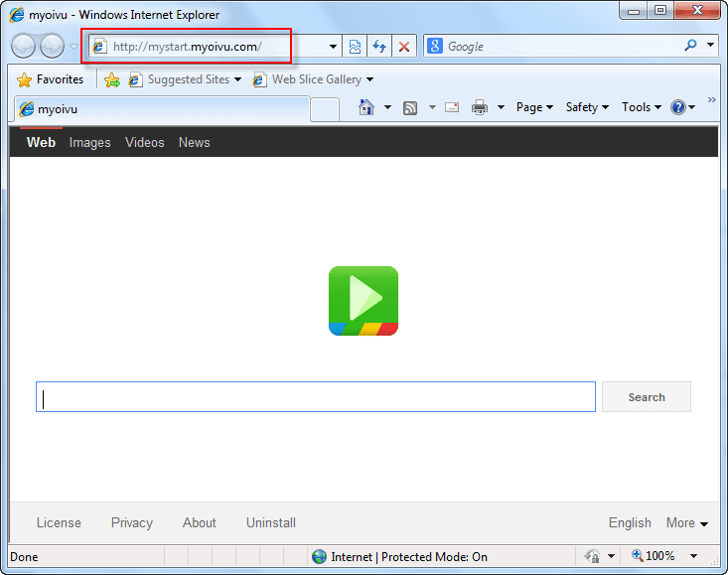Click the privacy report status icon
The width and height of the screenshot is (728, 575).
[x=592, y=556]
